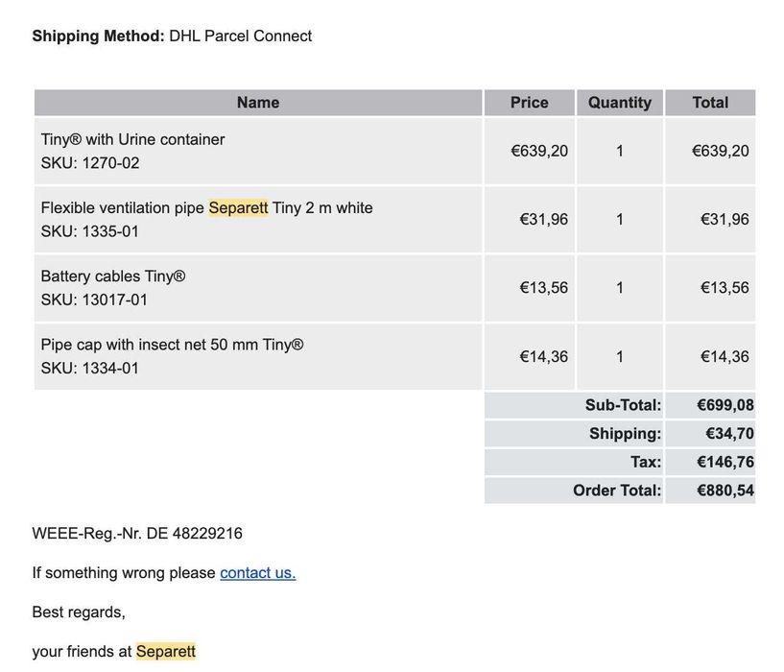Open the "contact us." link
The width and height of the screenshot is (784, 672).
(x=257, y=573)
